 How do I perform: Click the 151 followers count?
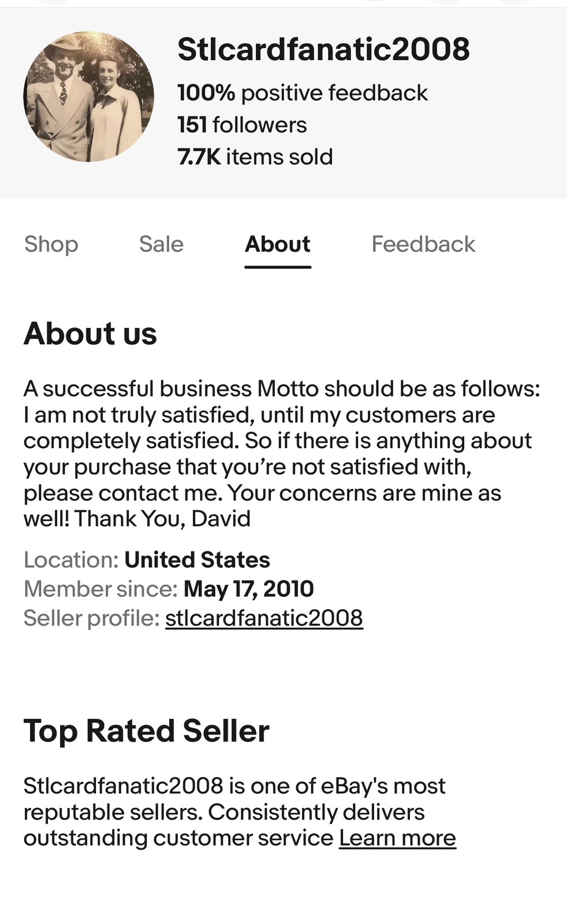point(242,125)
